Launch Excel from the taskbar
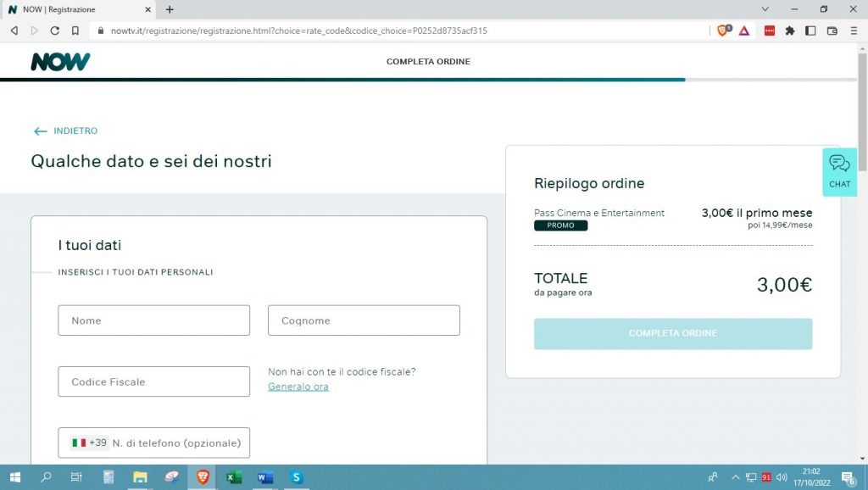Image resolution: width=868 pixels, height=490 pixels. point(233,478)
